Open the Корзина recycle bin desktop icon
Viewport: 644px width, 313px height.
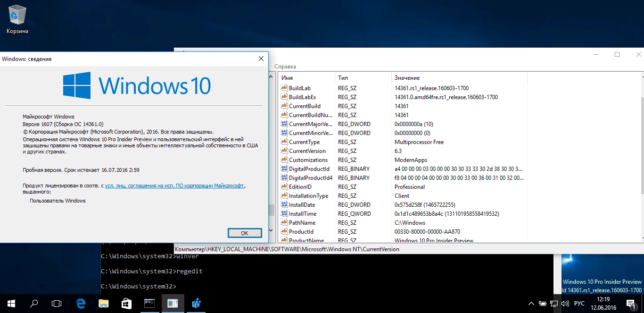click(x=17, y=19)
